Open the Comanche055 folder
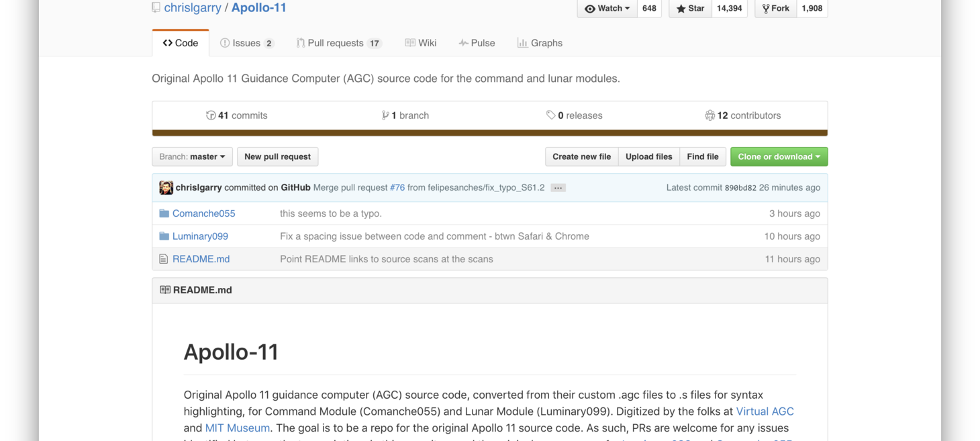 (x=204, y=213)
